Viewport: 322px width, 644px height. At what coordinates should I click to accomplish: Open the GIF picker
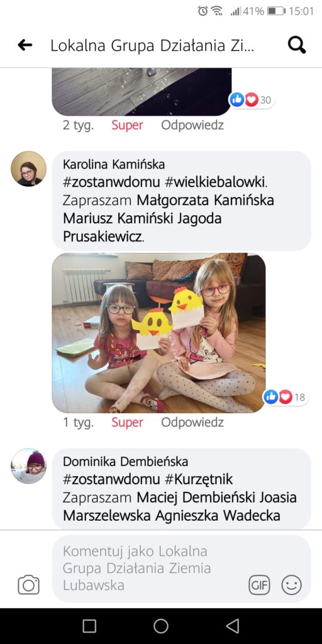tap(260, 585)
